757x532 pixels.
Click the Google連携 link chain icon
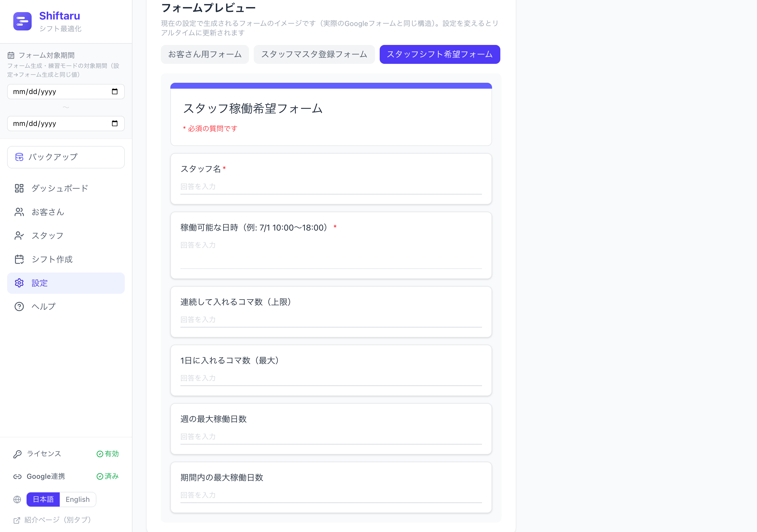[x=17, y=477]
